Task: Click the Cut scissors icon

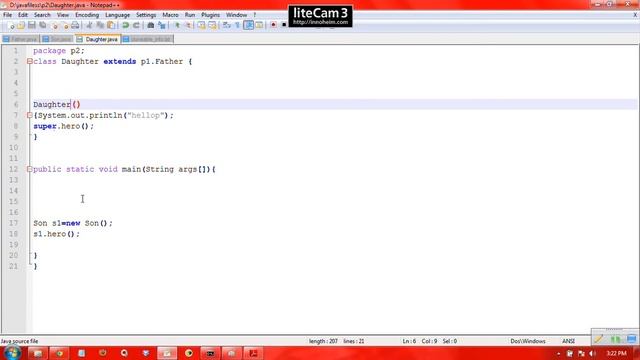Action: coord(89,25)
